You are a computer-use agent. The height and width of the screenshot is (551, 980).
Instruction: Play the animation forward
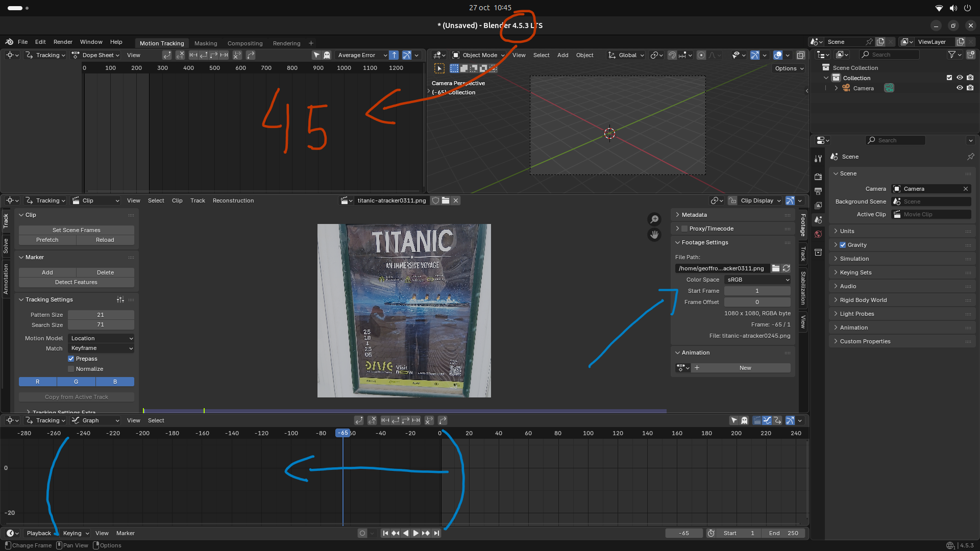416,533
